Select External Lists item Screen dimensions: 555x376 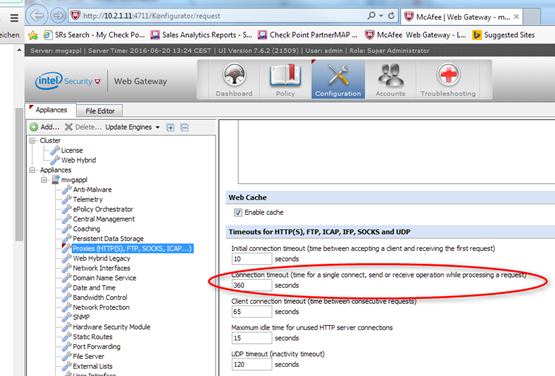click(93, 366)
